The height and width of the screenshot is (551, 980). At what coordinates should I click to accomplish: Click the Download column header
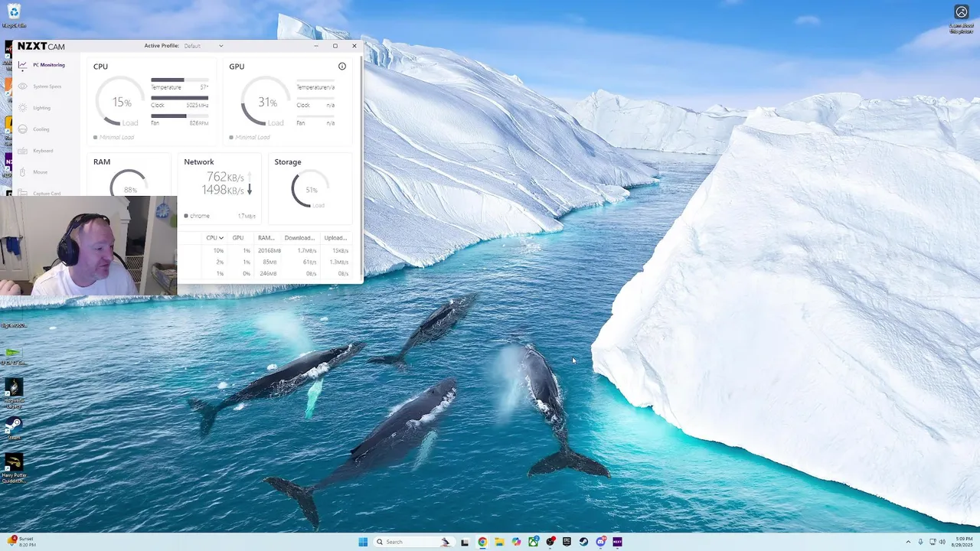[299, 238]
